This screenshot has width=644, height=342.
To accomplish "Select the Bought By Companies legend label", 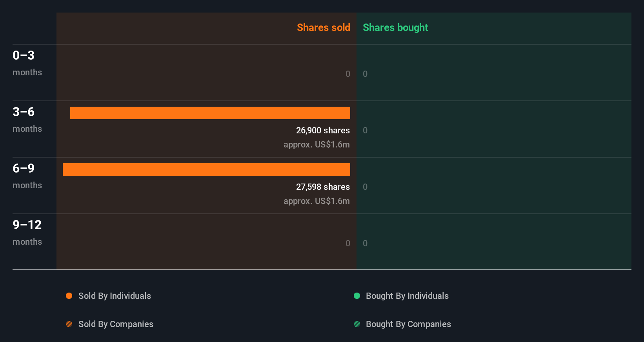I will 408,324.
